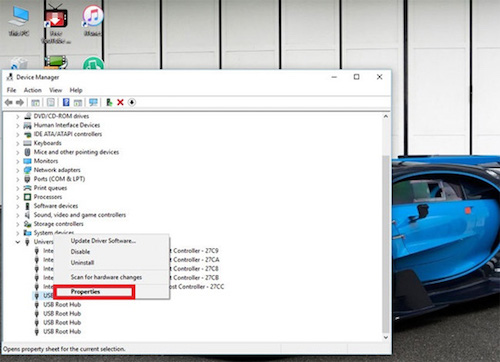Expand the IDE ATA/ATAPI controllers node

click(18, 134)
